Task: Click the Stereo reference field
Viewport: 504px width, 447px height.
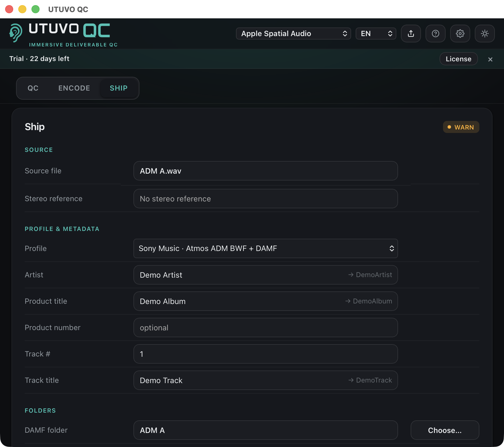Action: point(266,199)
